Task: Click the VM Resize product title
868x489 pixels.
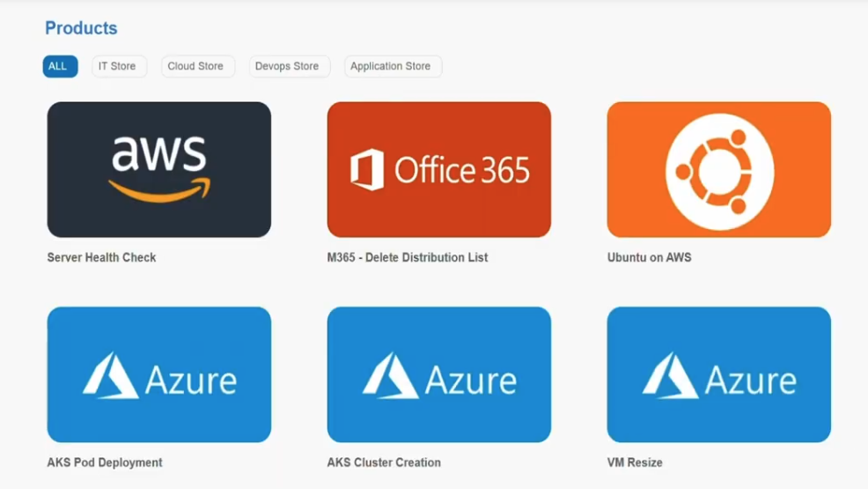Action: tap(635, 463)
